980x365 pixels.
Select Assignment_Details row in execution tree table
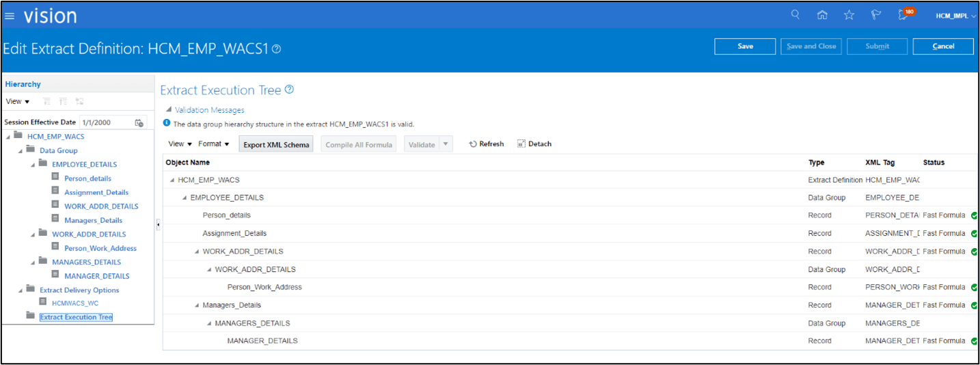(x=571, y=233)
